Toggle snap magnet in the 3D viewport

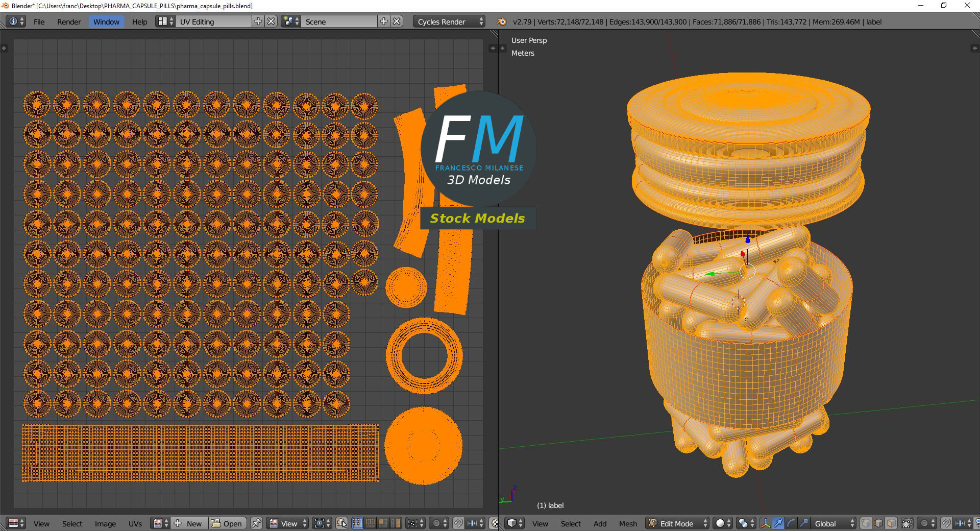coord(946,523)
